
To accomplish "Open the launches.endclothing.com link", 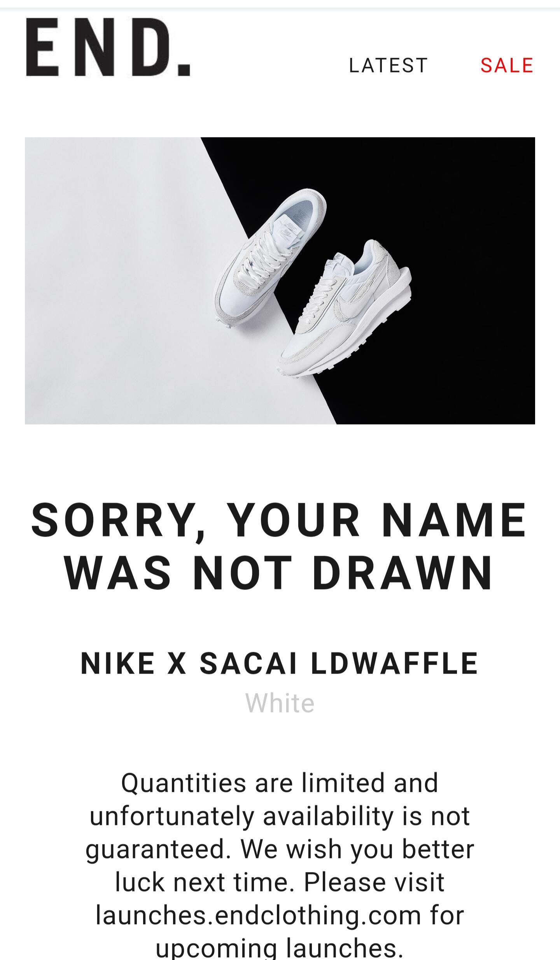I will pos(258,916).
